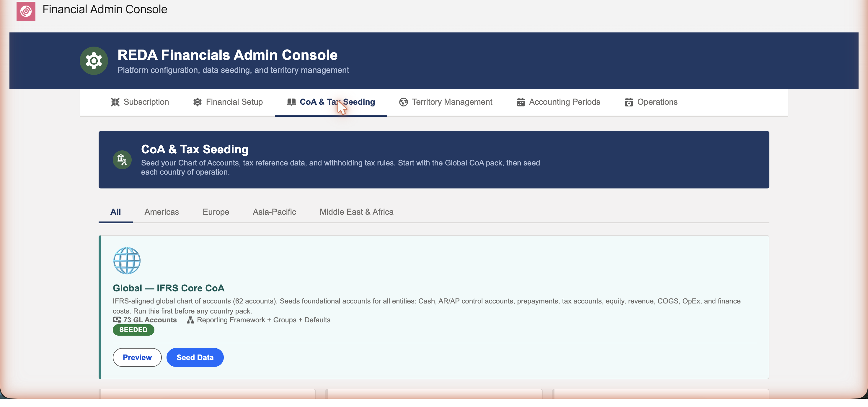Switch to the Financial Setup tab
The width and height of the screenshot is (868, 407).
tap(228, 102)
